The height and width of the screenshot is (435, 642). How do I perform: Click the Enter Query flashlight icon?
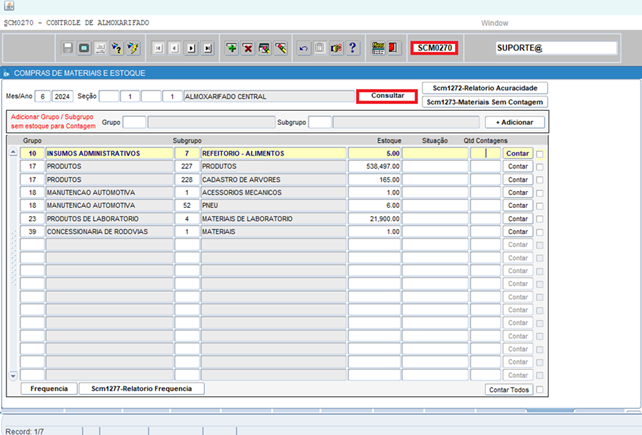[x=117, y=48]
